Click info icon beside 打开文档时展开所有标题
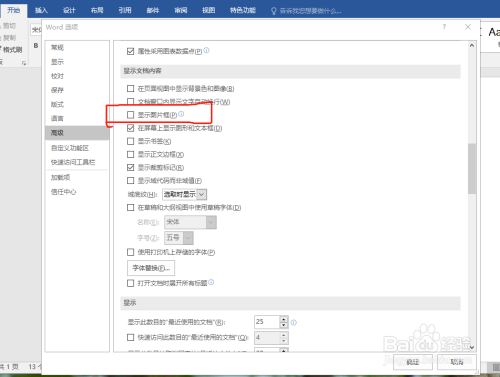The image size is (500, 377). [x=211, y=282]
